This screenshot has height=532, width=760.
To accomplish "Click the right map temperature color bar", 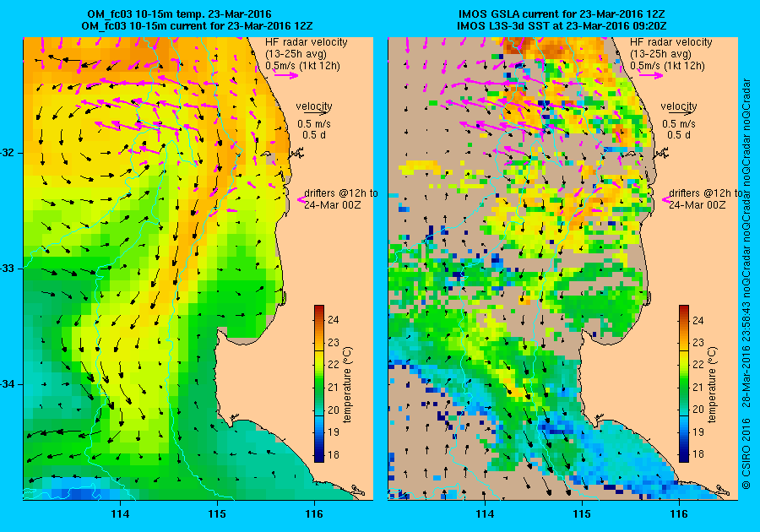I will pos(683,383).
